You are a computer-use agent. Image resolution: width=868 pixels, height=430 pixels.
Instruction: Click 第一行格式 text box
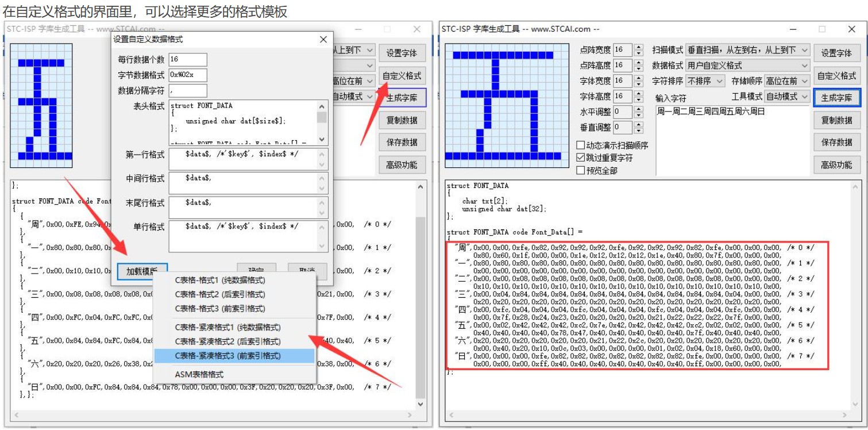(248, 159)
